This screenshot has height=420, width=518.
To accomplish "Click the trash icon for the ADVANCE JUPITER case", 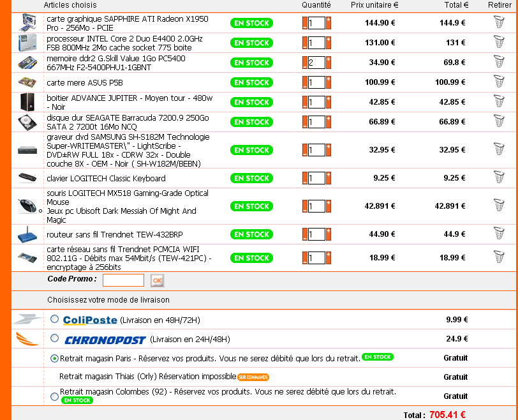I will click(499, 101).
